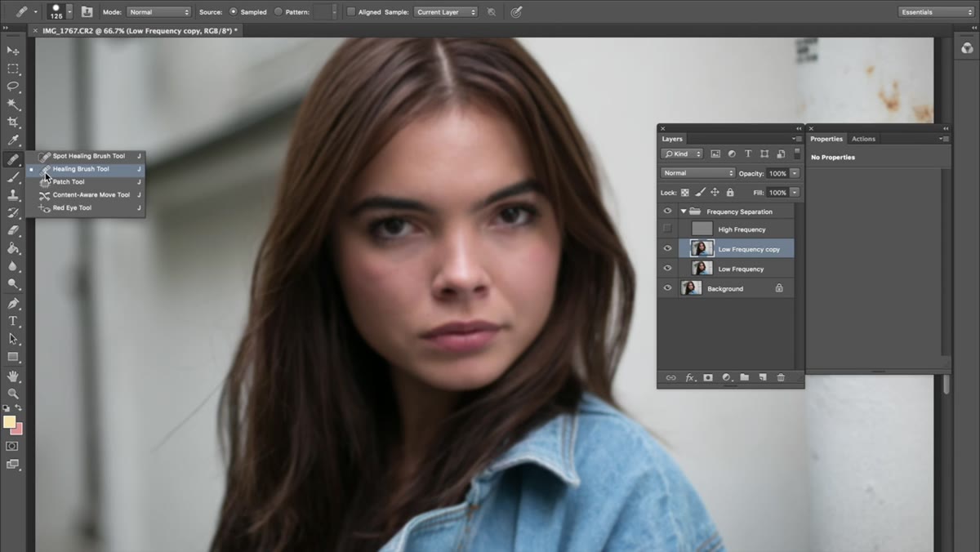Screen dimensions: 980x552
Task: Open the Opacity slider dropdown arrow
Action: 795,173
